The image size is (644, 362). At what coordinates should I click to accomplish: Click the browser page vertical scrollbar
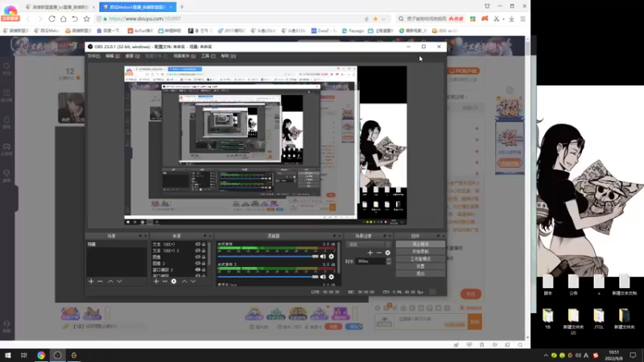click(x=528, y=189)
